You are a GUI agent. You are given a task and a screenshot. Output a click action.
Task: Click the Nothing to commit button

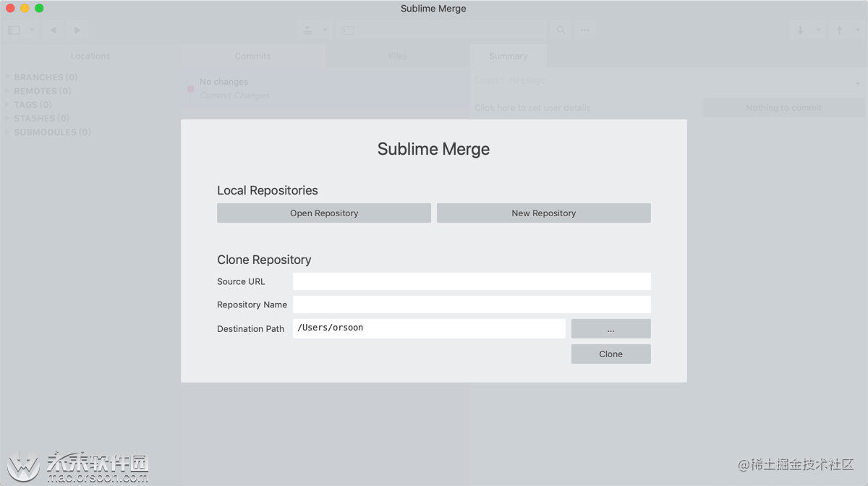(784, 108)
